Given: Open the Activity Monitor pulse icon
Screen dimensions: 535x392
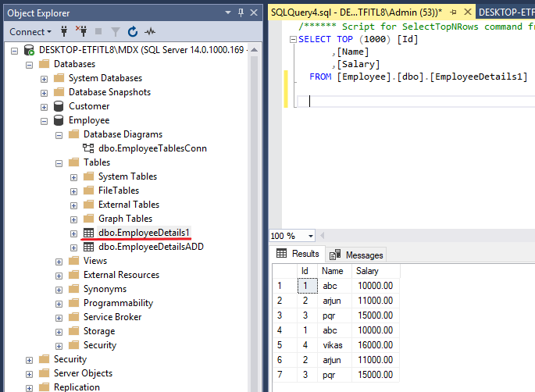Looking at the screenshot, I should click(150, 32).
